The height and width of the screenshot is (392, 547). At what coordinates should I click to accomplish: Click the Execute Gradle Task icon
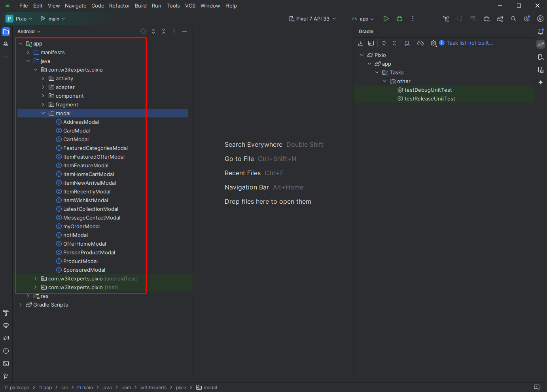pyautogui.click(x=371, y=43)
